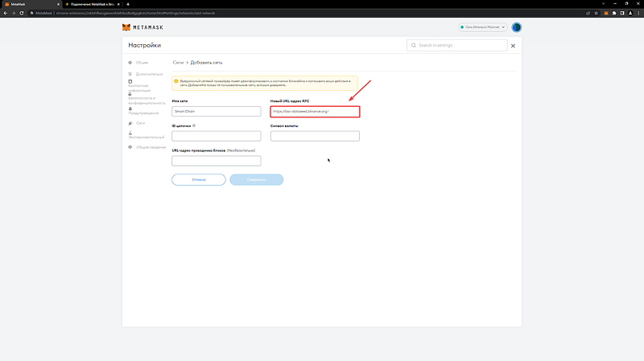Click the Search in settings box
The width and height of the screenshot is (644, 361).
pyautogui.click(x=457, y=45)
